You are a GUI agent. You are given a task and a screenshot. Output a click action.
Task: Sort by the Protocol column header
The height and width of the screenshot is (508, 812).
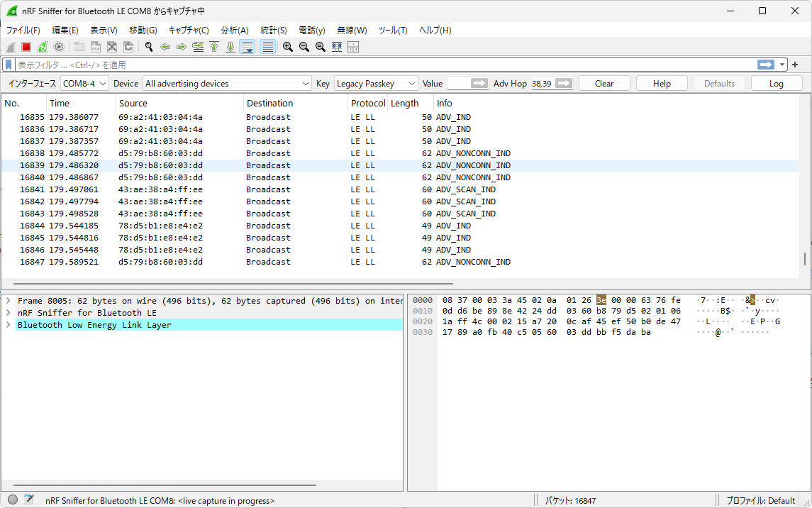click(367, 103)
